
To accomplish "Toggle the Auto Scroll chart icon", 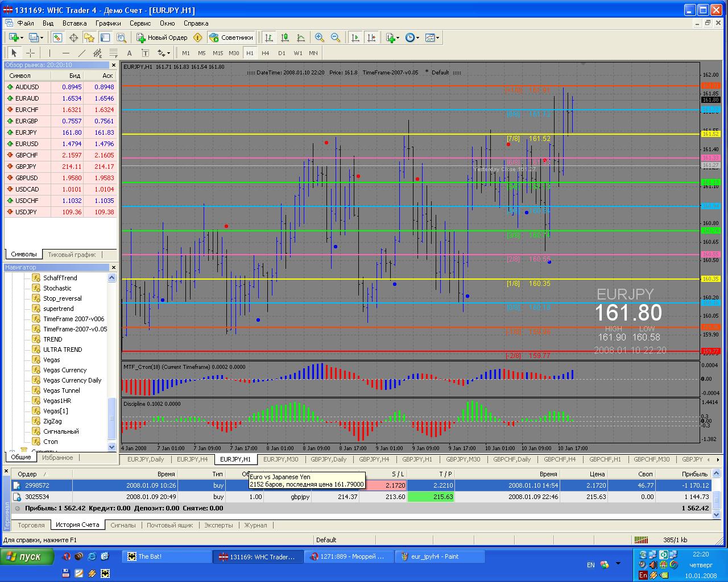I will pos(355,38).
